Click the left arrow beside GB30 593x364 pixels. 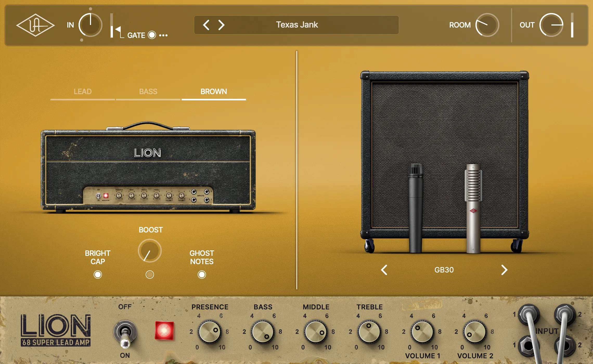tap(384, 270)
